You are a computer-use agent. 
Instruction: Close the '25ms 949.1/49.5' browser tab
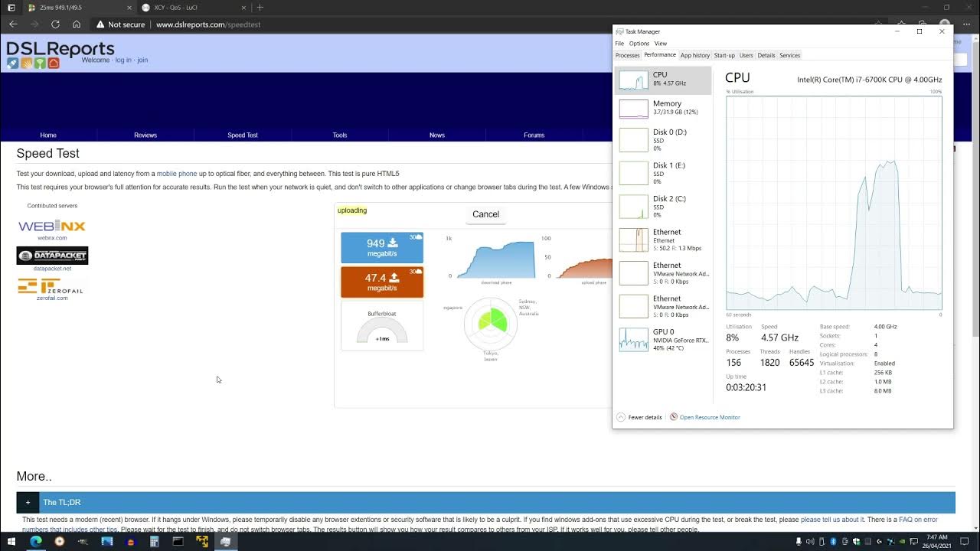point(129,8)
